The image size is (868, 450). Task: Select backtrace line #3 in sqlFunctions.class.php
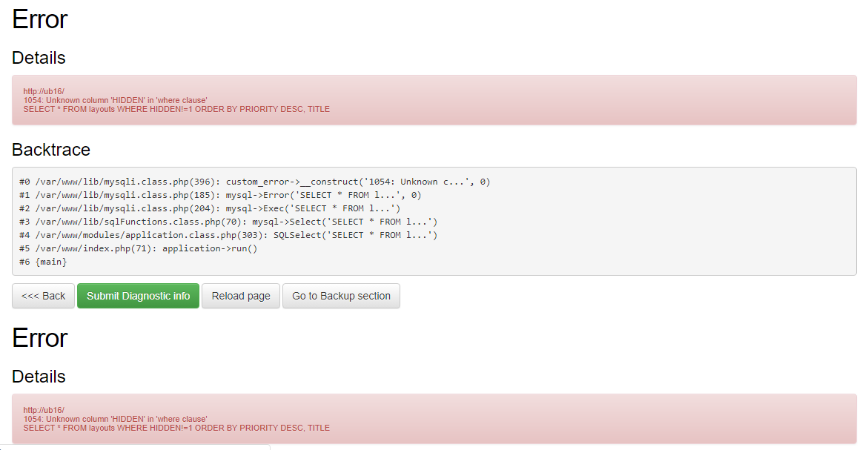(x=228, y=222)
